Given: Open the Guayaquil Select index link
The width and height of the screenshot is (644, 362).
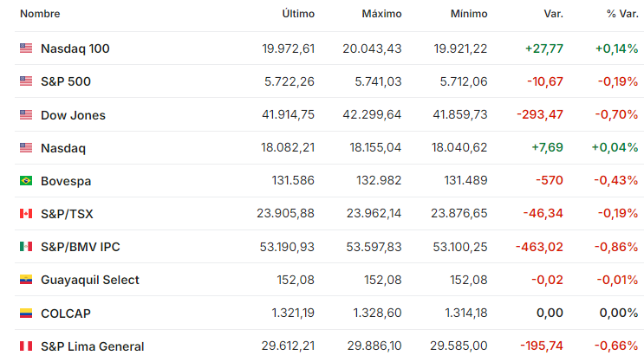Looking at the screenshot, I should 90,280.
